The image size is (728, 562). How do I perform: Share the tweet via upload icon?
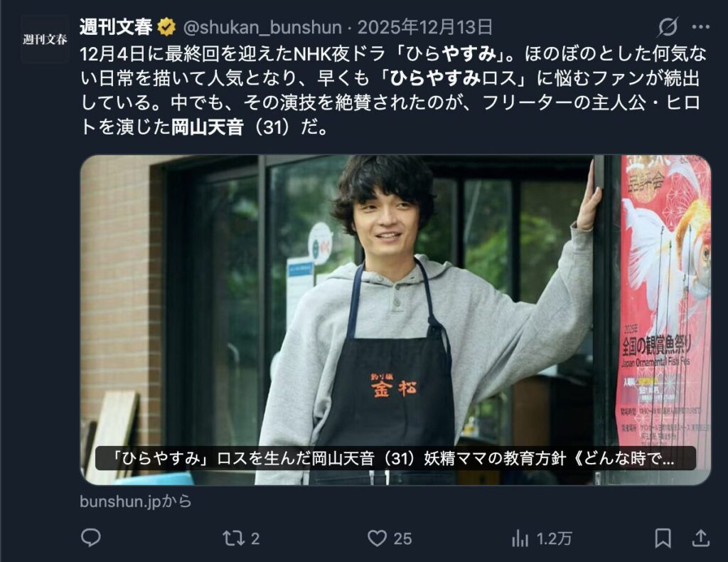[x=700, y=538]
